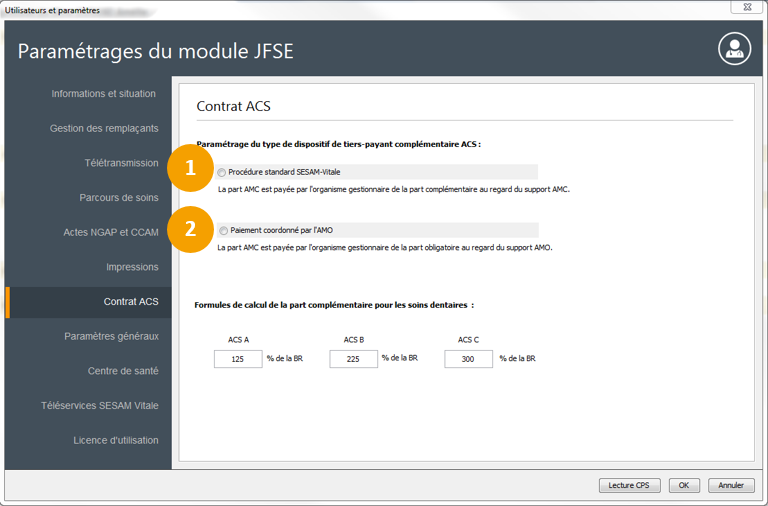Click the ACS B percentage field

click(x=353, y=359)
